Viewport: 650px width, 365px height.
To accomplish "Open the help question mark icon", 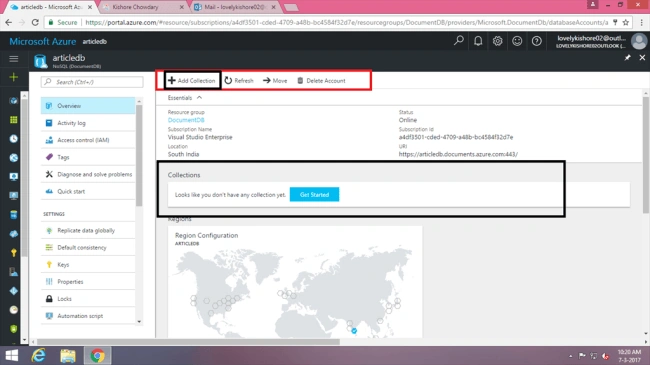I will pos(536,41).
